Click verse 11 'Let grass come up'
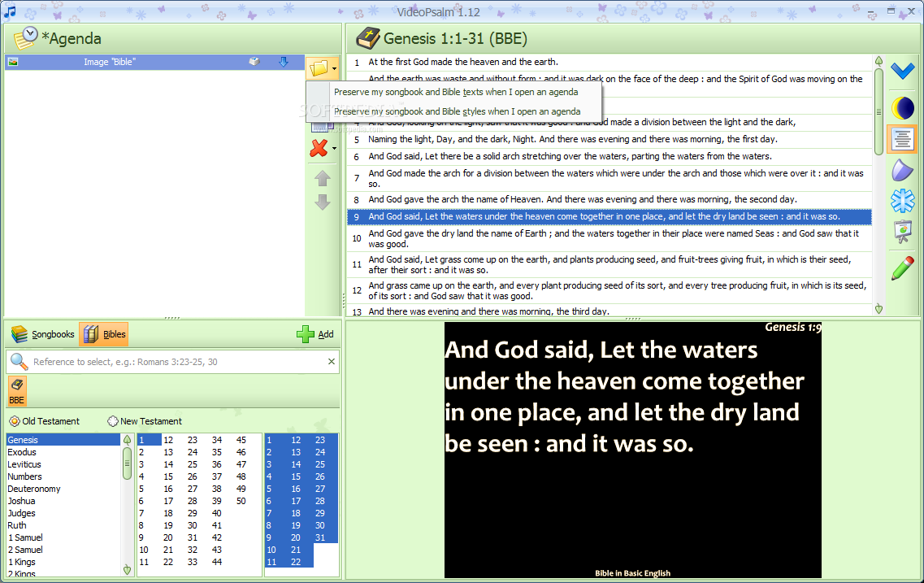 tap(609, 265)
